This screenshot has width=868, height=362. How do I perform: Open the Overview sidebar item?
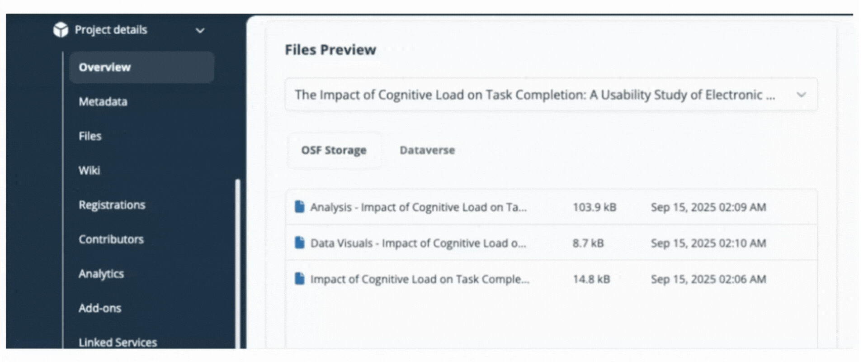click(x=105, y=67)
